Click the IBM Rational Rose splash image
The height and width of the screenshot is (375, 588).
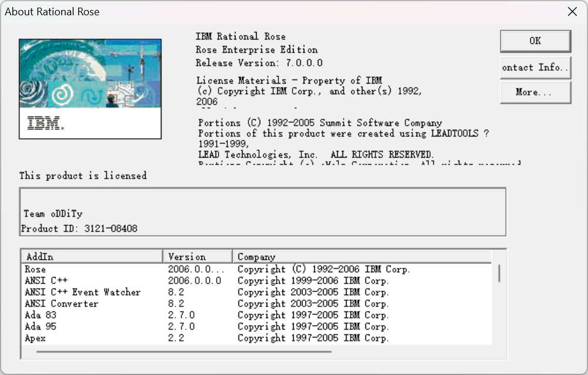[x=90, y=89]
